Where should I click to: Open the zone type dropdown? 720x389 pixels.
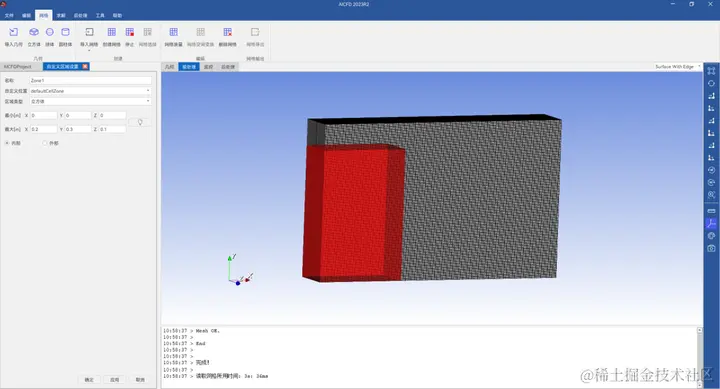click(x=90, y=101)
